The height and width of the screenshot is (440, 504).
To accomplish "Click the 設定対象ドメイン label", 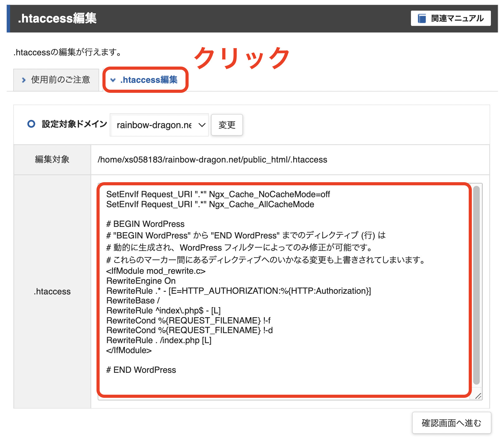I will (x=74, y=124).
